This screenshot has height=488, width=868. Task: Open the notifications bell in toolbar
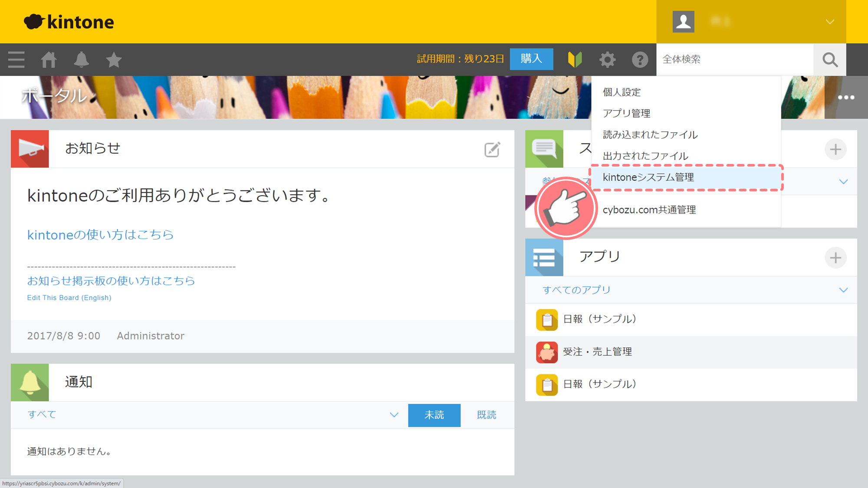tap(81, 59)
